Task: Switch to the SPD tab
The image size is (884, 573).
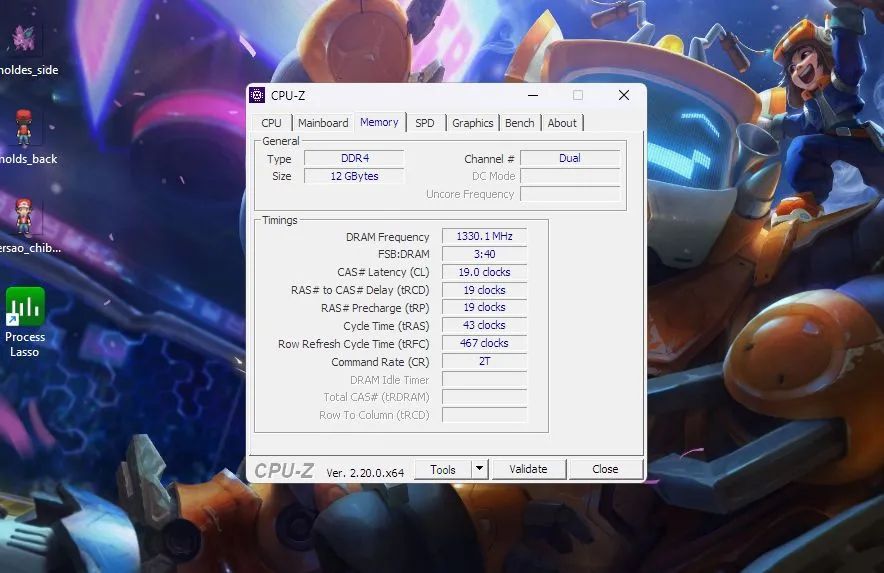Action: (425, 123)
